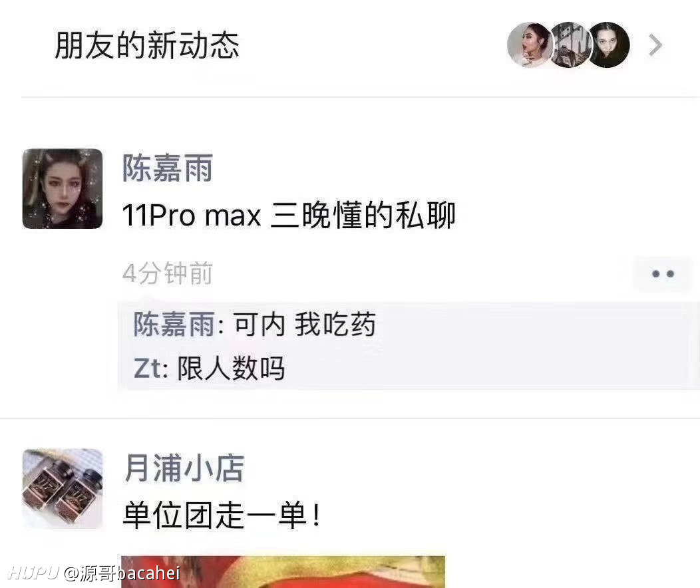Tap the HUPU watermark logo
Viewport: 700px width, 588px height.
[34, 573]
